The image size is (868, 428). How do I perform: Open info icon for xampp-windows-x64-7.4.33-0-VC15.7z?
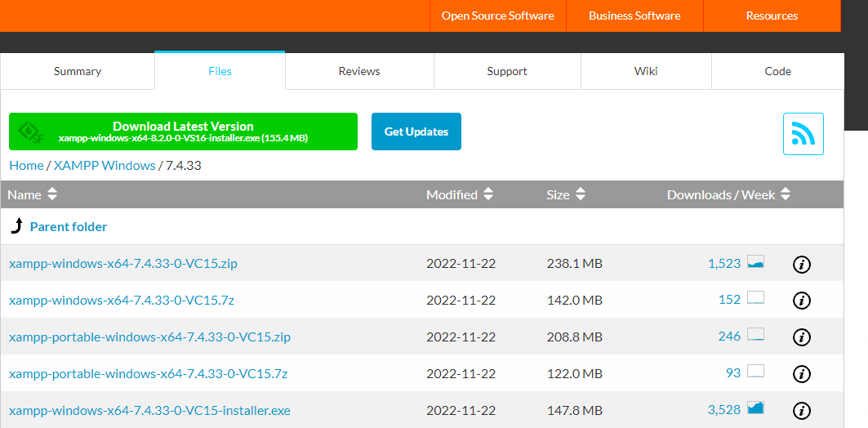(x=801, y=301)
